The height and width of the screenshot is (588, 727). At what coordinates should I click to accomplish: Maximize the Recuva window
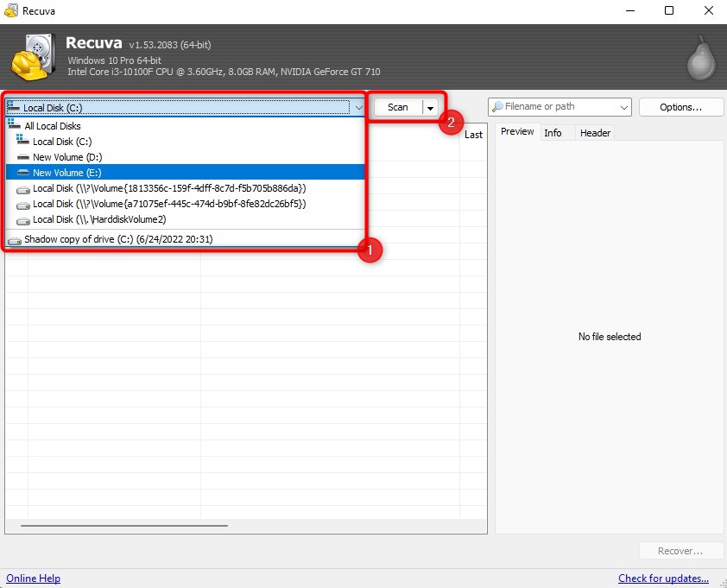click(x=669, y=10)
